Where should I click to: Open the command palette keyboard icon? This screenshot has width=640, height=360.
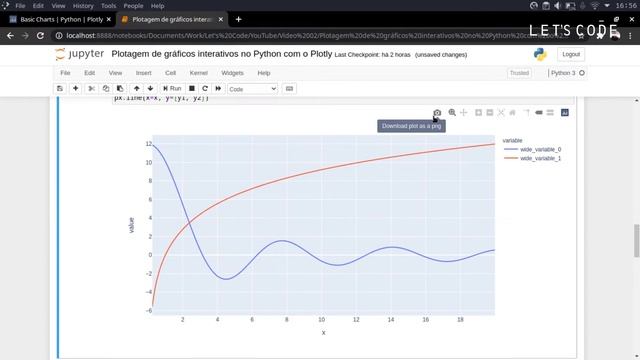pos(289,89)
